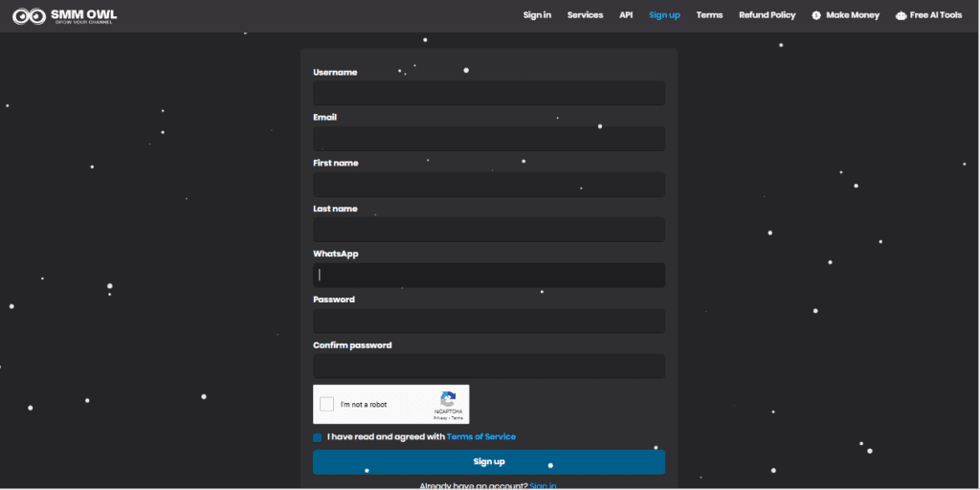This screenshot has width=980, height=490.
Task: Check the I'm not a robot box
Action: [327, 404]
